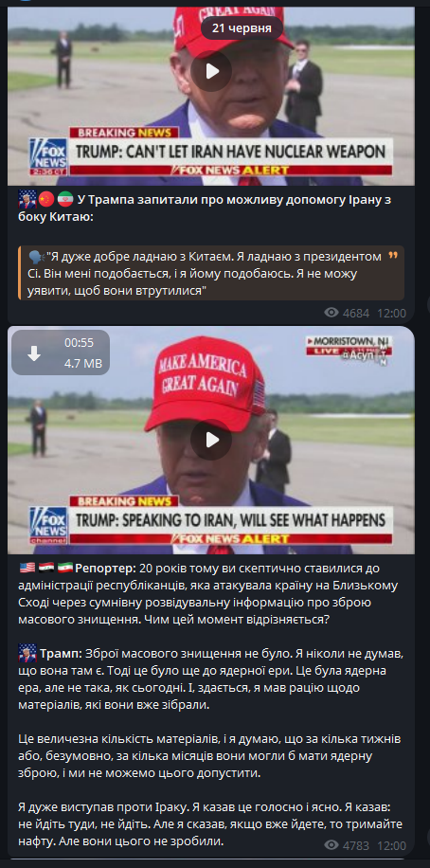Open the 'Can't let Iran have nuclear weapon' thumbnail
430x868 pixels.
click(x=211, y=95)
